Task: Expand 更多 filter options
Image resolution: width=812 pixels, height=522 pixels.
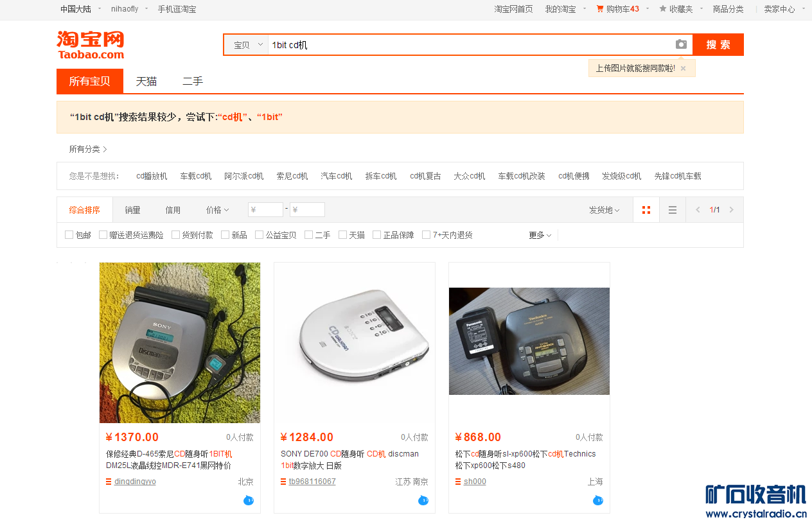Action: click(x=540, y=235)
